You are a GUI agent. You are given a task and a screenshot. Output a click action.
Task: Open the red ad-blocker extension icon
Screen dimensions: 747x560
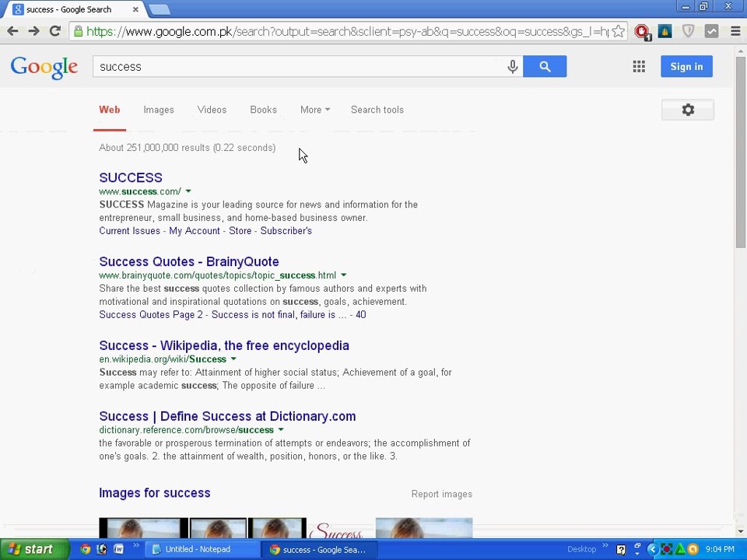tap(643, 32)
